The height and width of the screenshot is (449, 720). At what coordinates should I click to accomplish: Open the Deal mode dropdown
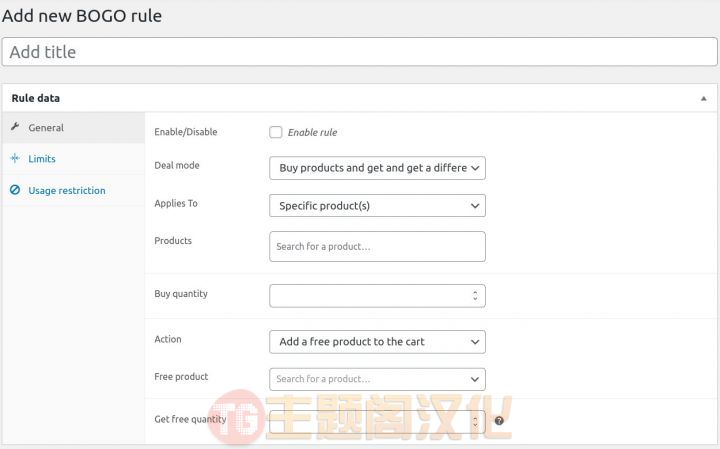pos(377,168)
